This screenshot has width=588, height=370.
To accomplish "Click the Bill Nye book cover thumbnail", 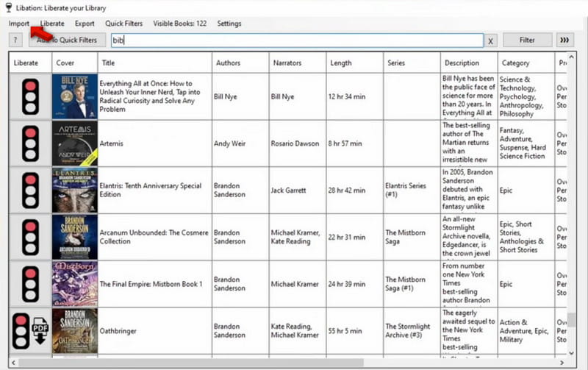I will click(x=75, y=96).
